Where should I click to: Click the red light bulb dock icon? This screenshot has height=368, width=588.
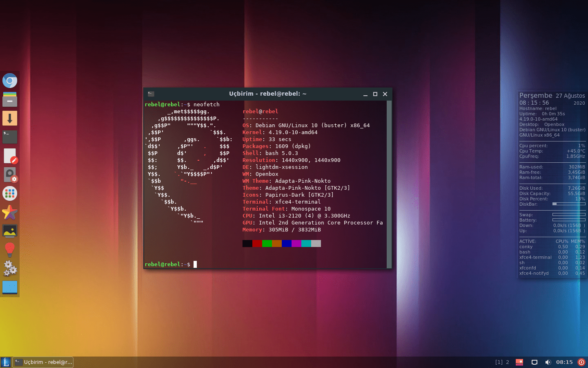tap(10, 249)
